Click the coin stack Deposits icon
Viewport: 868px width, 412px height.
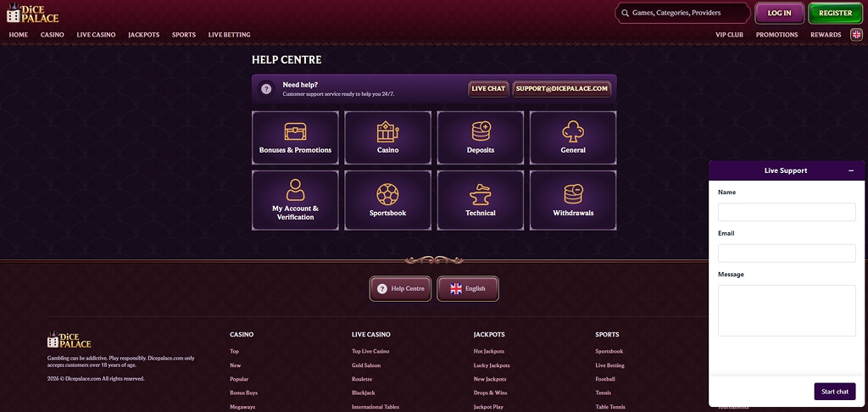[x=481, y=131]
